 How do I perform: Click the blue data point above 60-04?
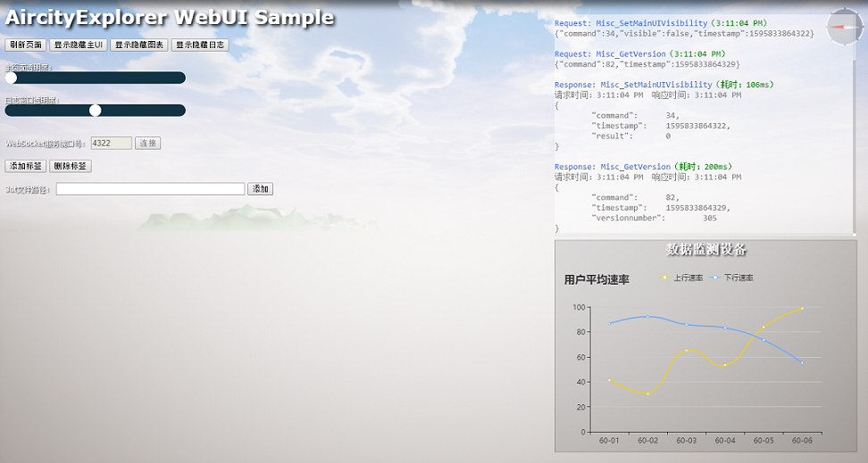tap(725, 328)
